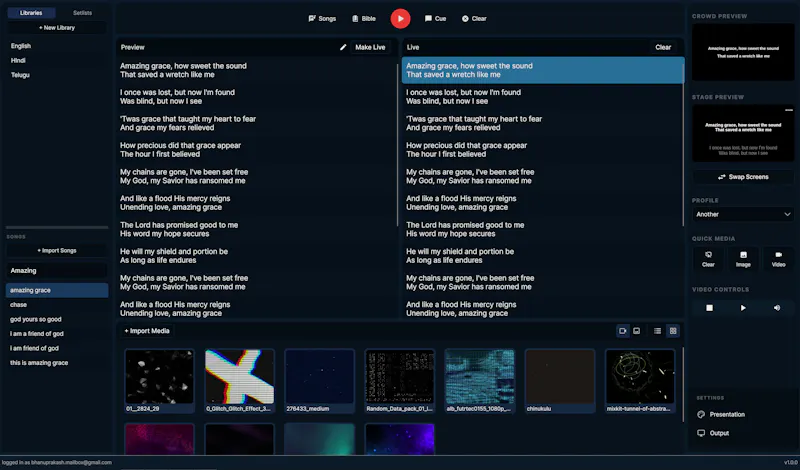This screenshot has width=800, height=470.
Task: Switch to the Libraries tab
Action: pyautogui.click(x=31, y=13)
